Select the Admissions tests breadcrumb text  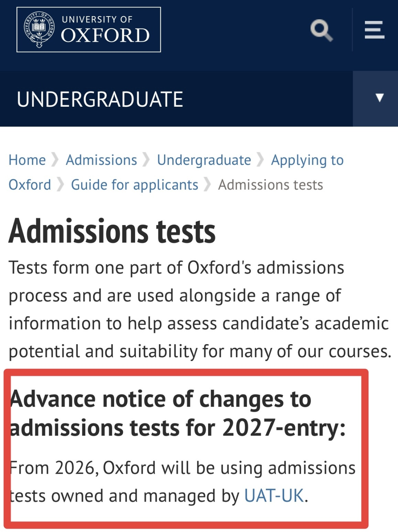pyautogui.click(x=271, y=184)
